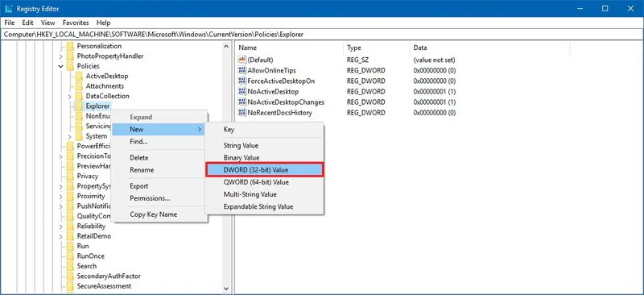Click the Registry Editor app icon in title bar

coord(8,8)
